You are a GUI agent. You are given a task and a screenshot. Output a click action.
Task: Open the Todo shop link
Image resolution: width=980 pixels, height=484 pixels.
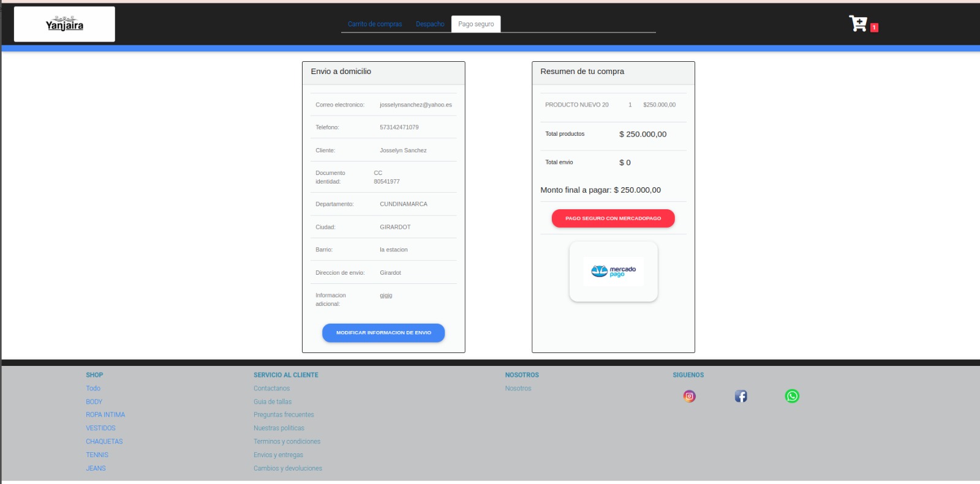[x=93, y=389]
